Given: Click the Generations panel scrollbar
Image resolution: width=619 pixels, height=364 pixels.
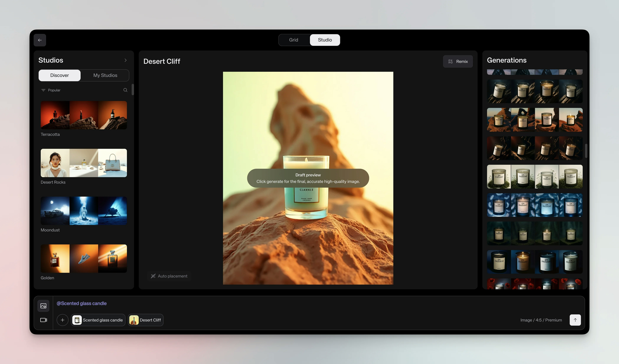Looking at the screenshot, I should click(x=586, y=151).
